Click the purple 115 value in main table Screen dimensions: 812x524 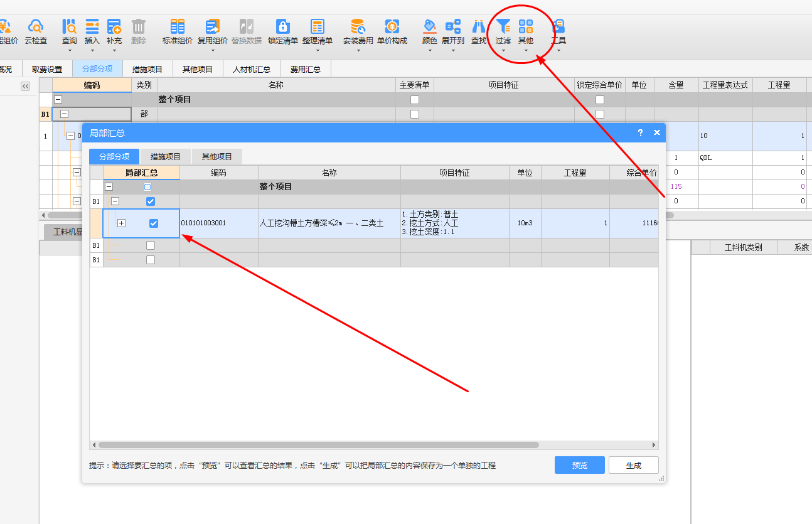676,187
